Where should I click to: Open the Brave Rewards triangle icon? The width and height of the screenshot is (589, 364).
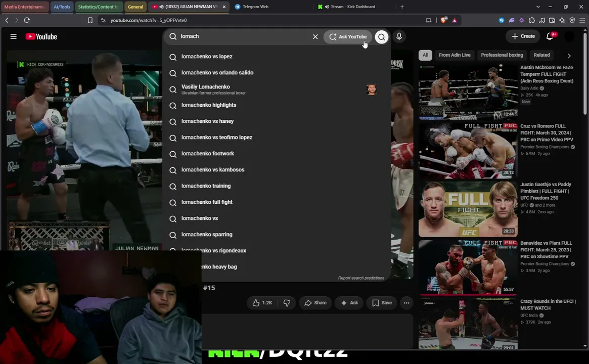click(x=455, y=20)
